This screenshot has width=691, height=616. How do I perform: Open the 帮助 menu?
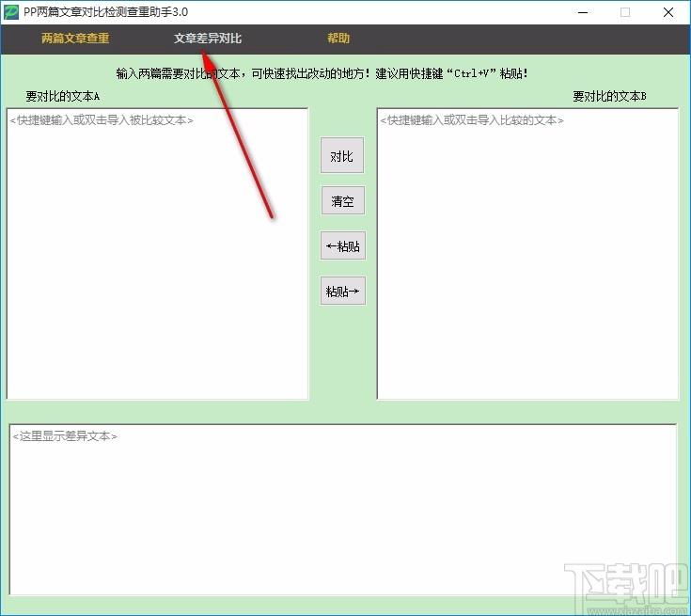click(x=338, y=39)
